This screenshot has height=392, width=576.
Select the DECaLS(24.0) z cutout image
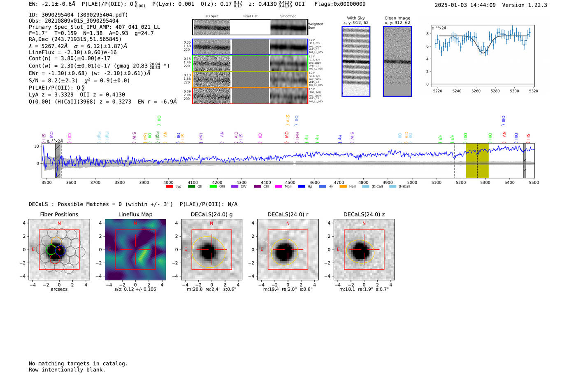click(364, 250)
